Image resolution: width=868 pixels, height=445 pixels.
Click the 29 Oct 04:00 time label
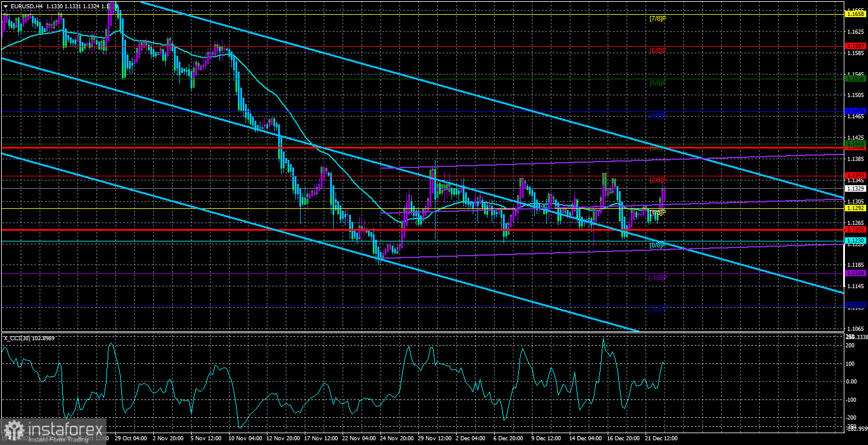(131, 438)
